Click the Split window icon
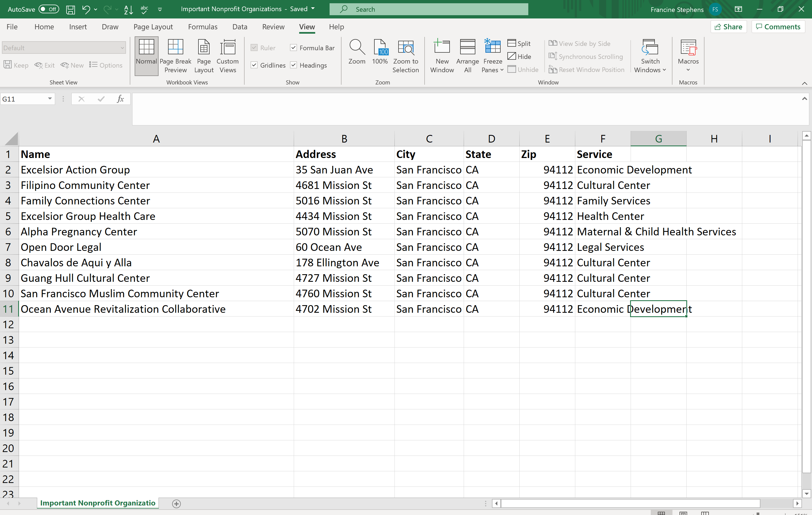 click(519, 43)
